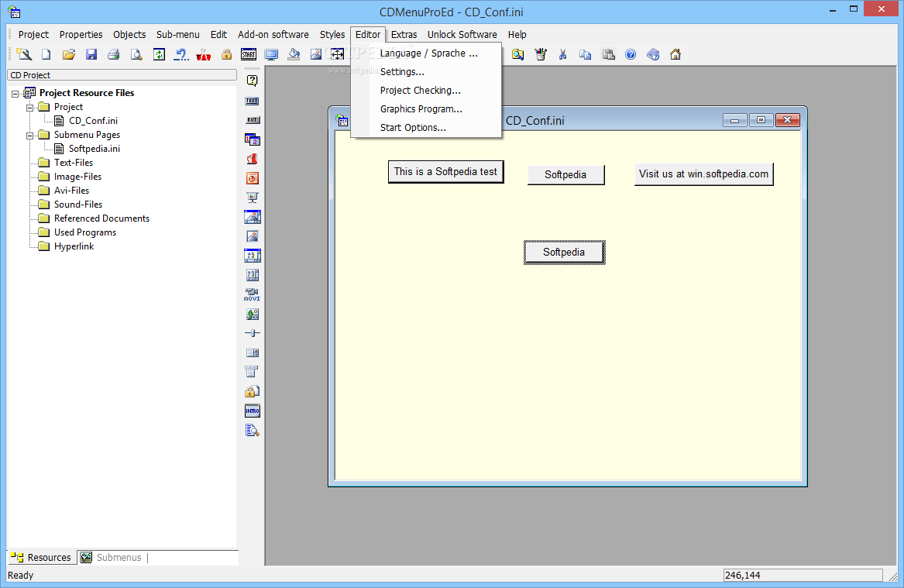The image size is (904, 588).
Task: Select the Referenced Documents folder
Action: pos(101,218)
